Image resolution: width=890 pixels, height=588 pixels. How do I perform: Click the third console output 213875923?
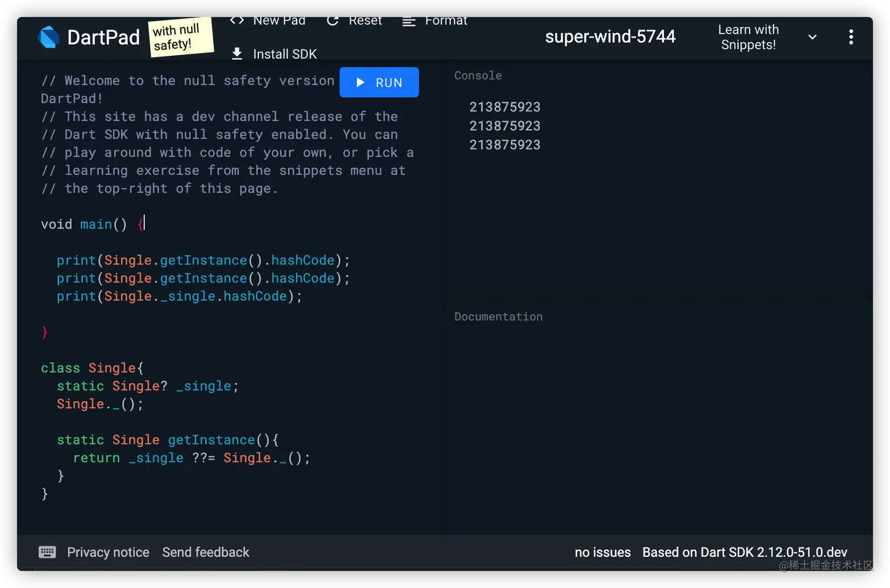pos(505,145)
